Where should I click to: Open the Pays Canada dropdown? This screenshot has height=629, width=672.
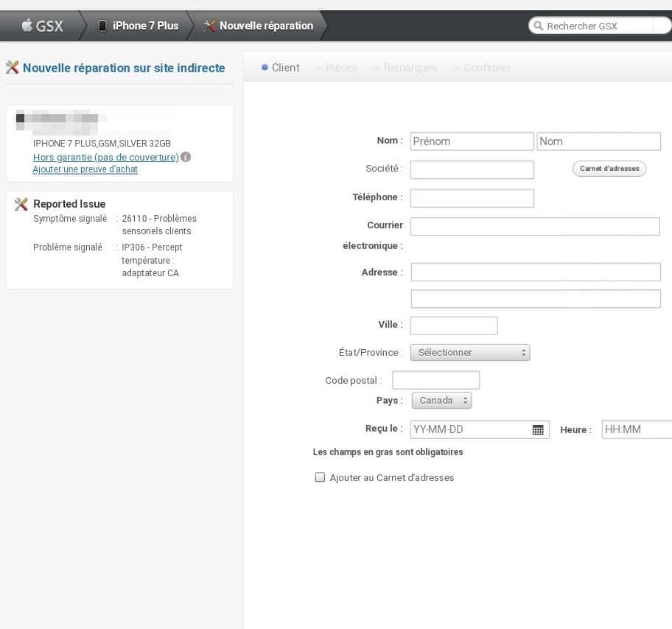(x=441, y=401)
